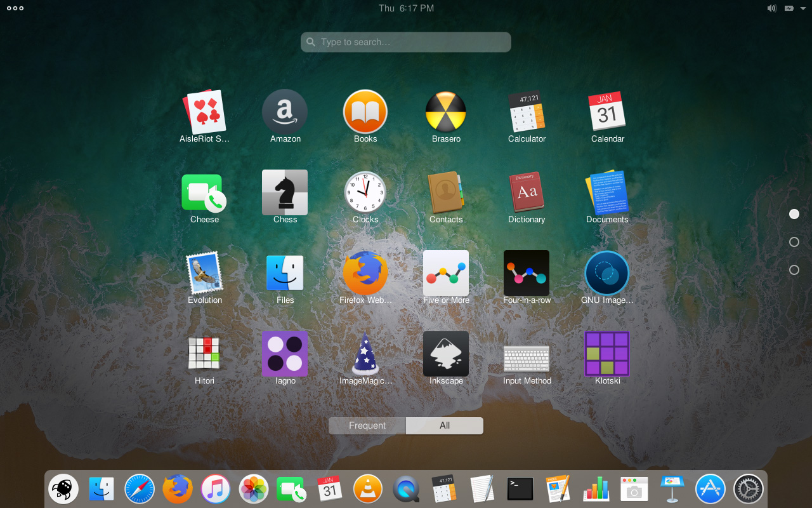Click the GNOME foot icon in dock
This screenshot has width=812, height=508.
[x=63, y=489]
